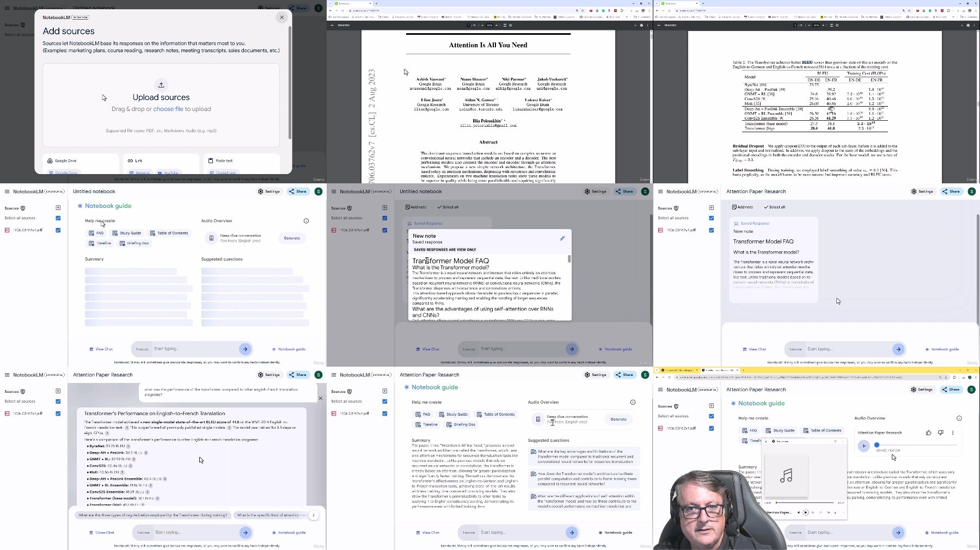This screenshot has width=980, height=550.
Task: Open View Chat in the loading Untitled notebook panel
Action: tap(101, 349)
